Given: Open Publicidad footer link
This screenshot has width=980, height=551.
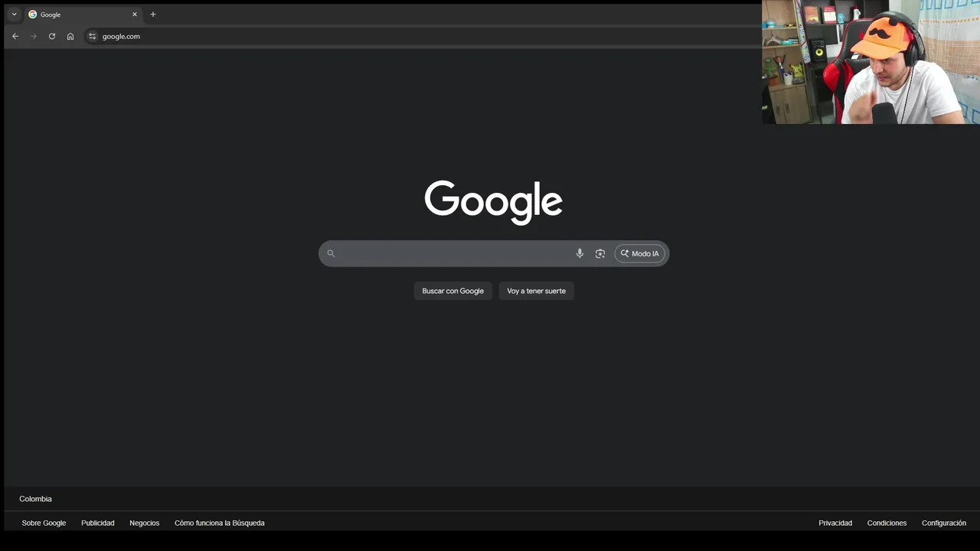Looking at the screenshot, I should pos(98,523).
